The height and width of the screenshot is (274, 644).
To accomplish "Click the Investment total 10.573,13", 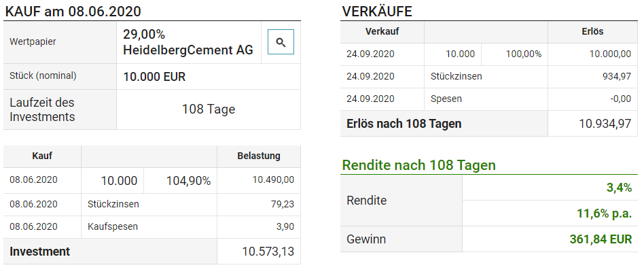I will pyautogui.click(x=268, y=252).
